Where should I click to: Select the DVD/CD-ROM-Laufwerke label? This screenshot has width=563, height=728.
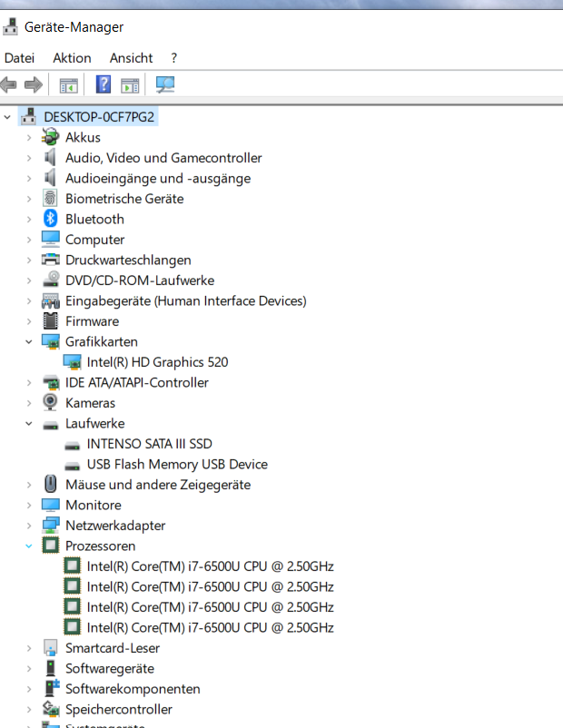pyautogui.click(x=140, y=280)
